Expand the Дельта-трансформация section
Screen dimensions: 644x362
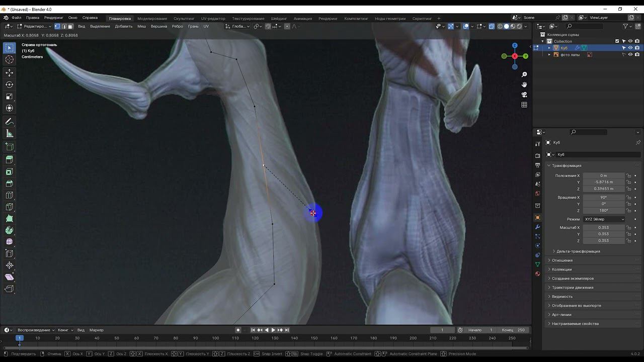click(x=578, y=251)
